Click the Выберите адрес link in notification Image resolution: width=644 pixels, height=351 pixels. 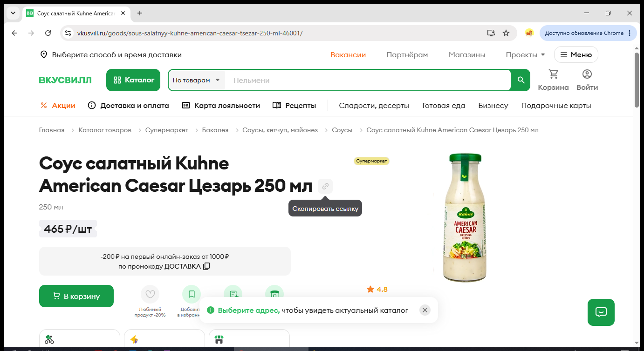click(x=249, y=310)
